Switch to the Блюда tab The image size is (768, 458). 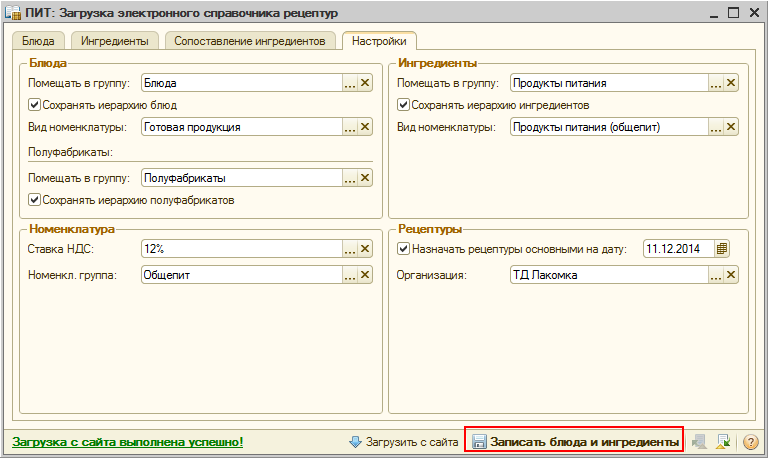click(x=40, y=41)
